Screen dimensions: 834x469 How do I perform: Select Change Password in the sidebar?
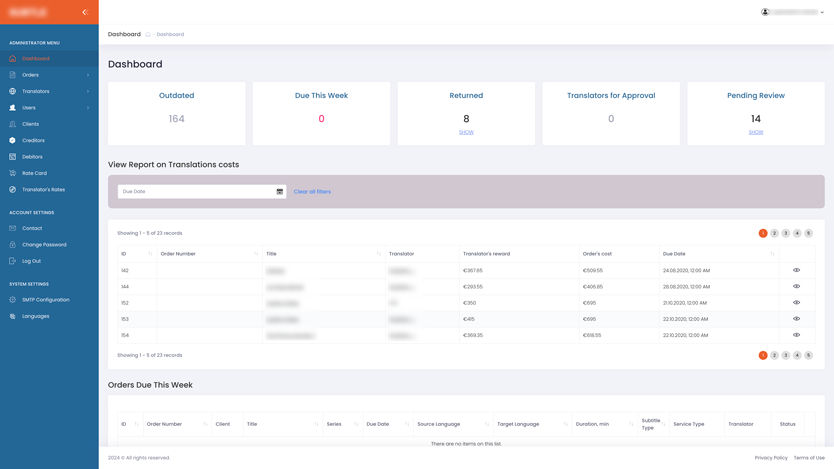(x=44, y=245)
